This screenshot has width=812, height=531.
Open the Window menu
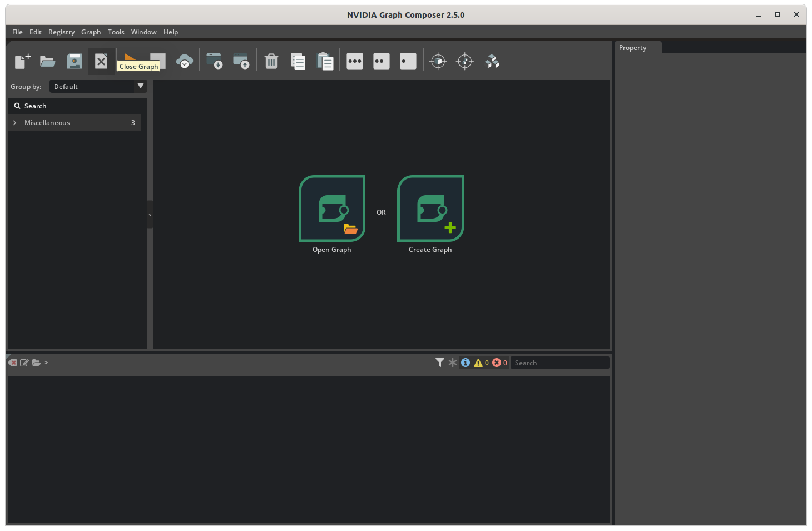pos(143,32)
